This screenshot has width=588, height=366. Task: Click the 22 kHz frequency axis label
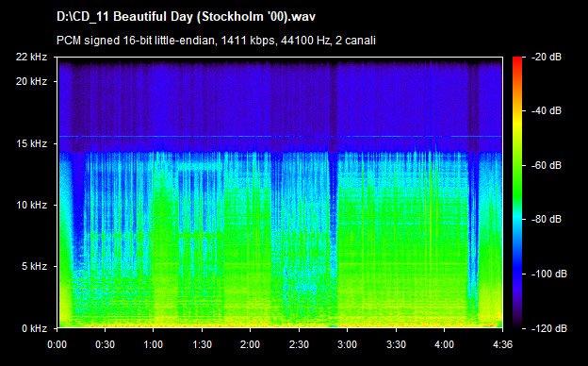pos(31,57)
